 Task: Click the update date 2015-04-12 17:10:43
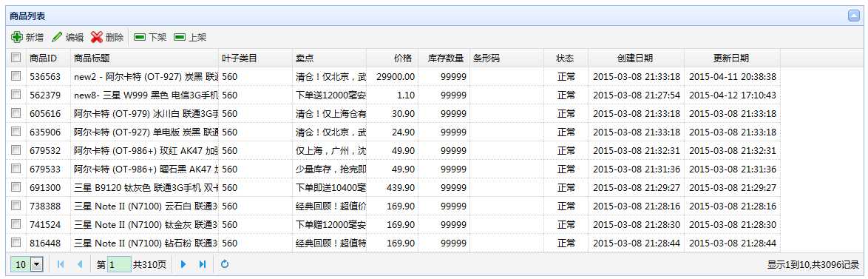[x=733, y=95]
